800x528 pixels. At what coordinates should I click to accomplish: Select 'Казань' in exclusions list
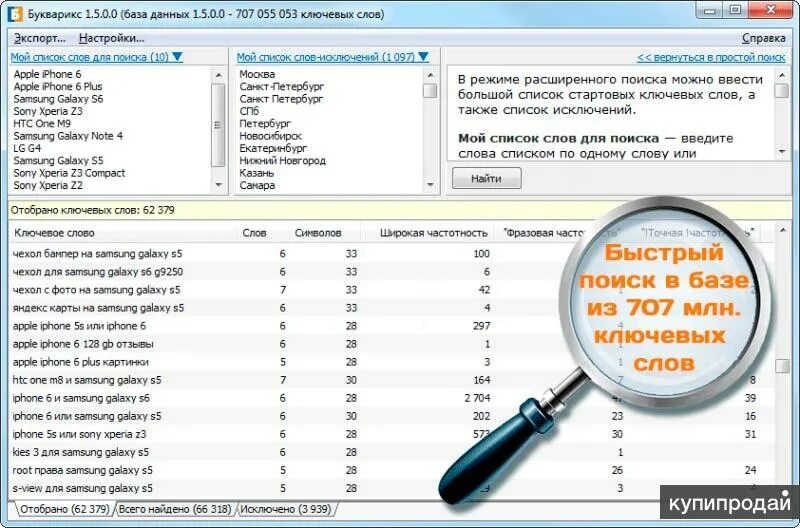coord(257,173)
